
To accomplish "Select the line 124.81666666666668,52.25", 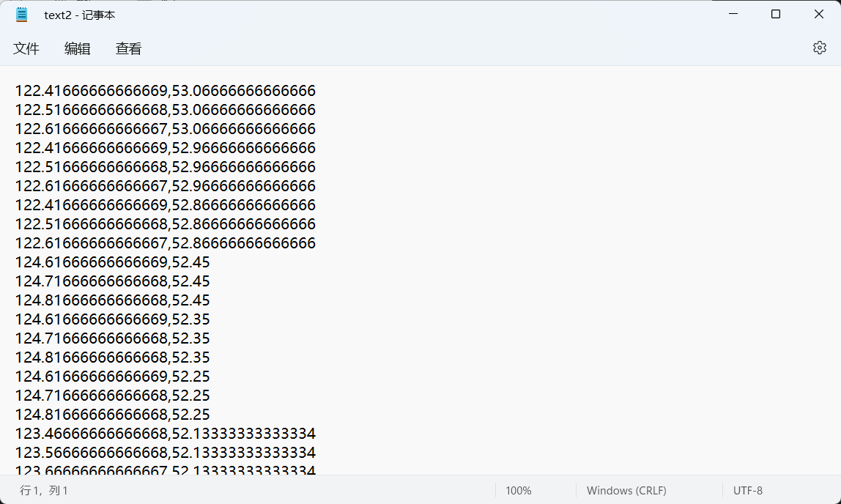I will click(x=112, y=415).
